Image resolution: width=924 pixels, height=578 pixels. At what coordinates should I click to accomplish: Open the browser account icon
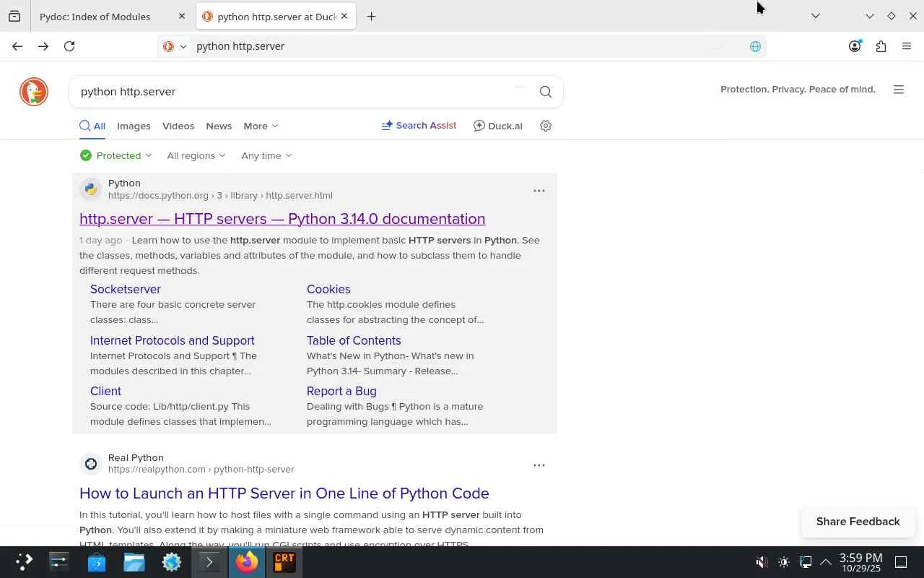[x=855, y=46]
